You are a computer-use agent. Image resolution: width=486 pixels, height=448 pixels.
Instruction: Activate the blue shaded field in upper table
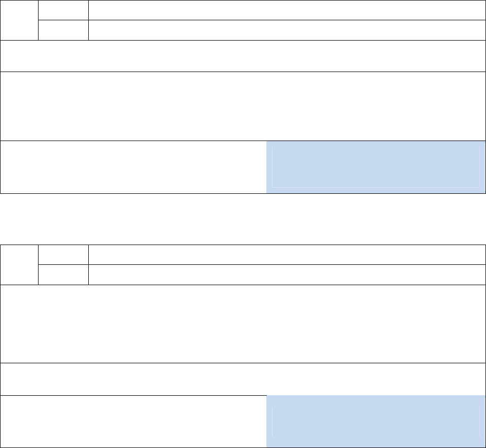[x=375, y=167]
